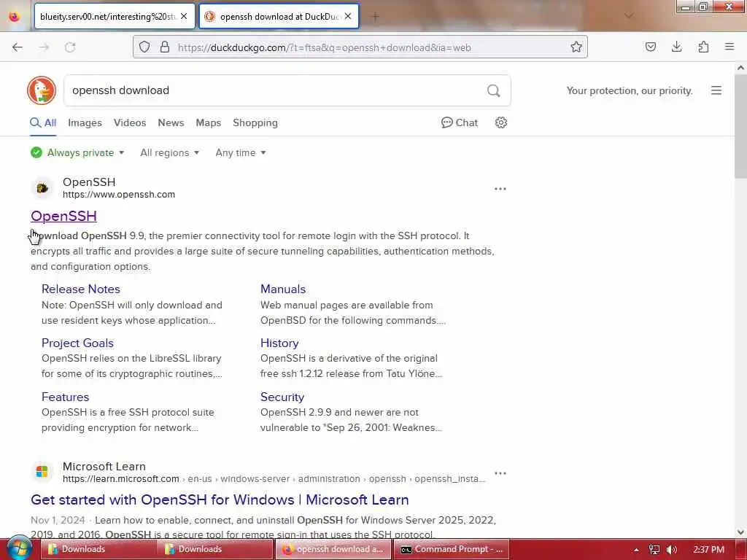Open the Firefox application hamburger menu
This screenshot has height=560, width=747.
[729, 47]
